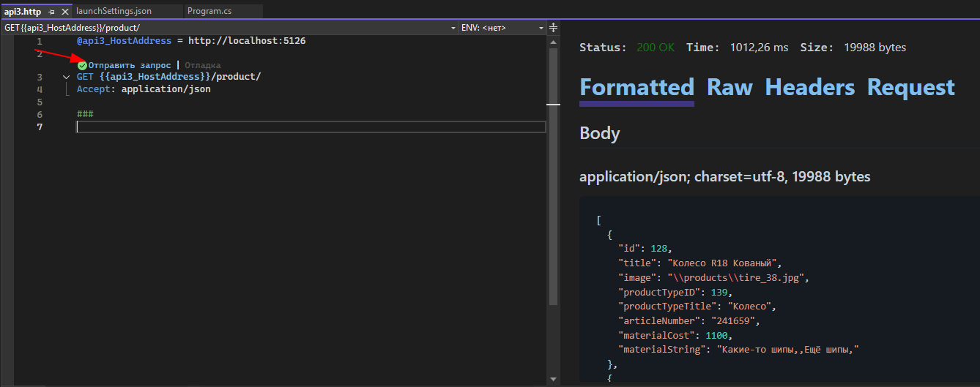
Task: Collapse the GET request code block
Action: pos(67,77)
